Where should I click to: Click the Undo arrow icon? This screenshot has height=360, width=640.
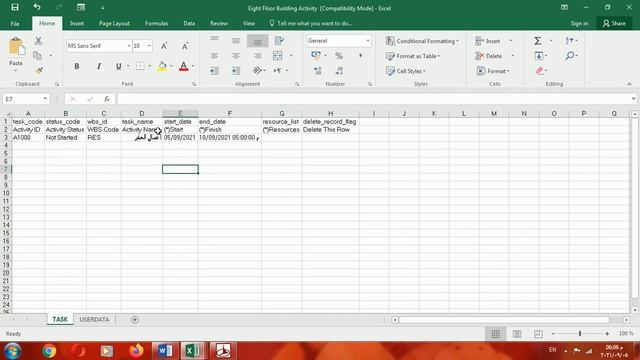coord(37,7)
